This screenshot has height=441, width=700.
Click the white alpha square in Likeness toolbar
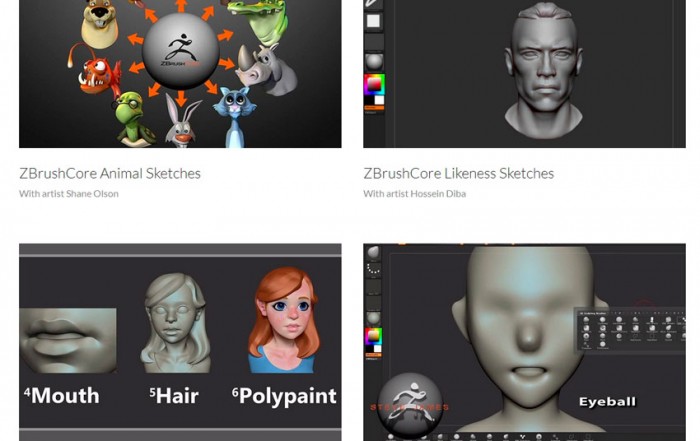pos(373,20)
